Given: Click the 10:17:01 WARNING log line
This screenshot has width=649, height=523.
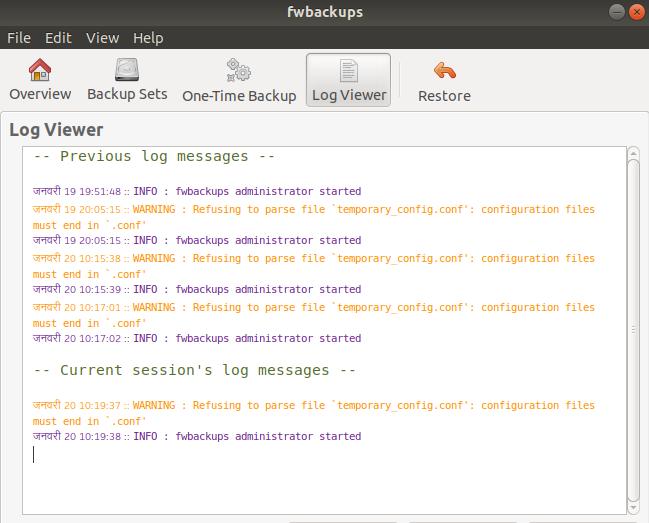Looking at the screenshot, I should click(314, 315).
